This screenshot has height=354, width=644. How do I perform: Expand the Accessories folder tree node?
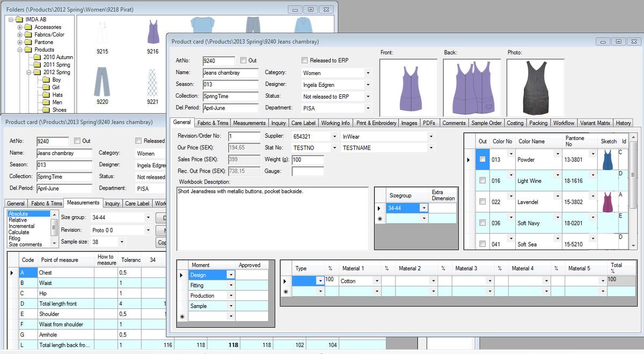[20, 27]
